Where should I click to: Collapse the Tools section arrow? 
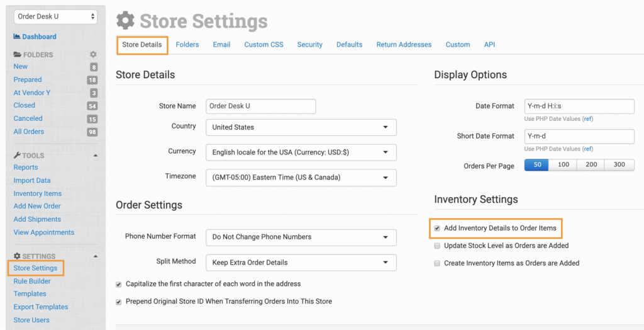click(x=96, y=155)
